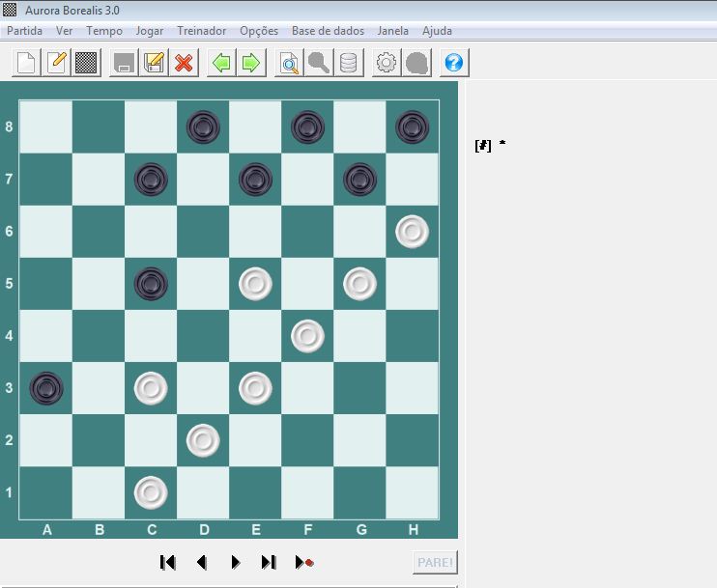Viewport: 717px width, 588px height.
Task: Select the black piece on C5
Action: tap(151, 284)
